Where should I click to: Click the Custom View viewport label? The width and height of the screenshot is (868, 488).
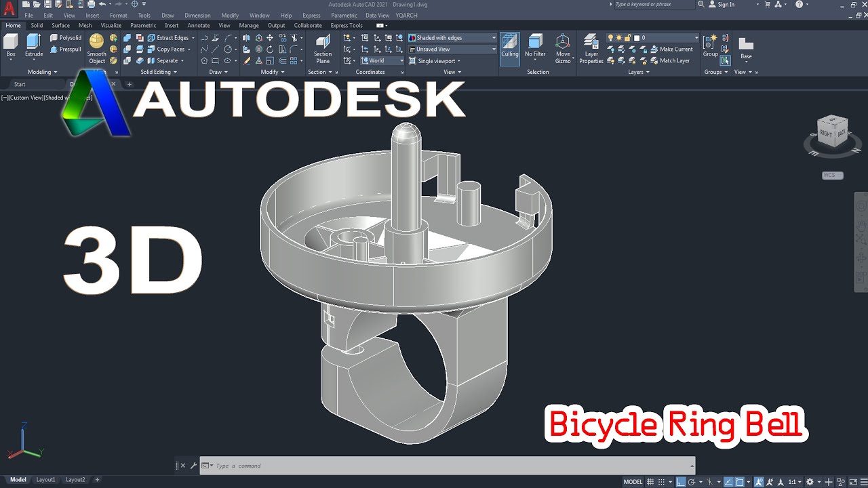pos(26,98)
